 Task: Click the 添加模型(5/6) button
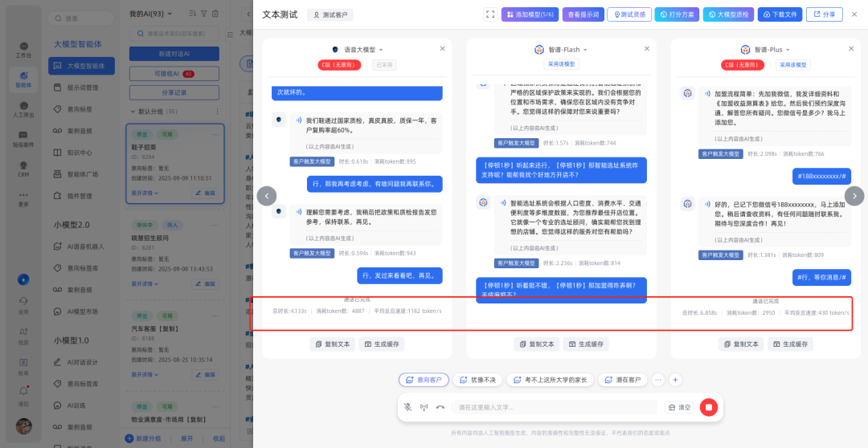(x=530, y=14)
